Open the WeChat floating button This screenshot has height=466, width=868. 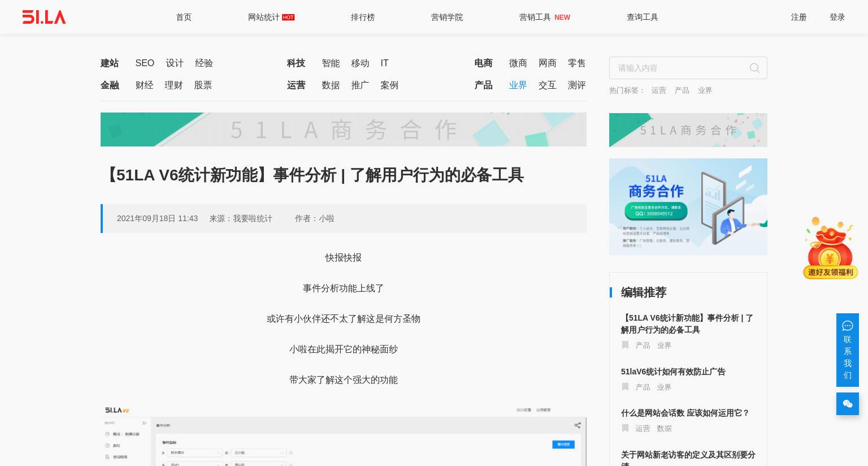coord(847,404)
